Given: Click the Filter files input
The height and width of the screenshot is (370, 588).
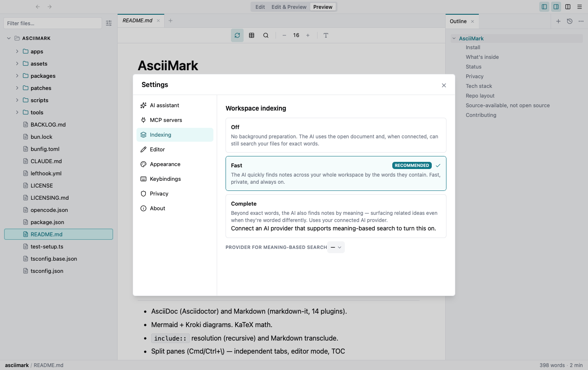Looking at the screenshot, I should tap(52, 23).
